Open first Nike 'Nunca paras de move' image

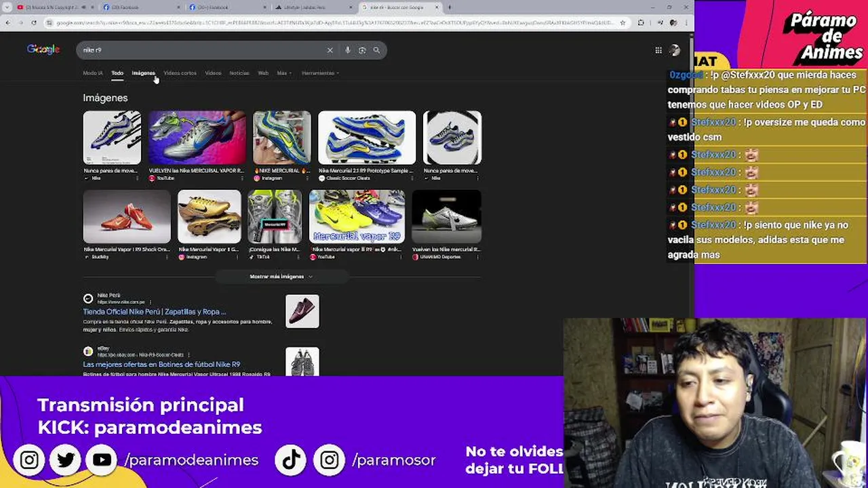coord(112,138)
